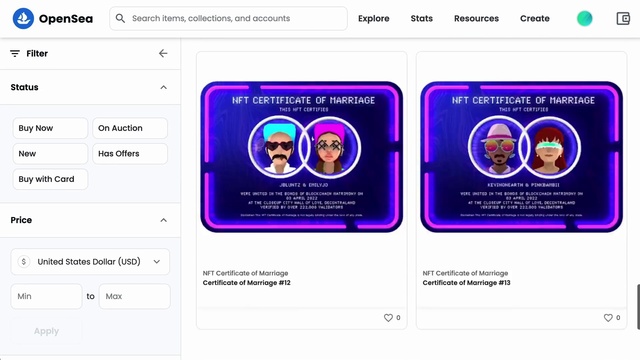Open Certificate of Marriage #13 title

tap(466, 283)
